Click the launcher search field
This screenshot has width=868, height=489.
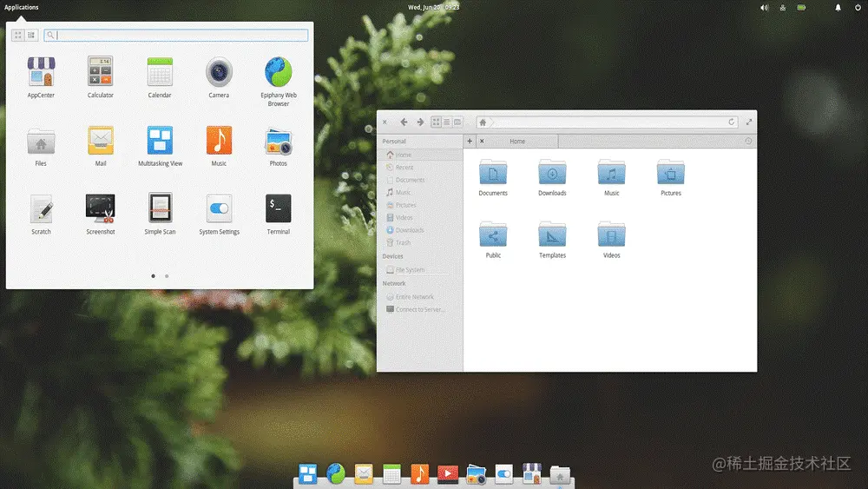pos(176,35)
